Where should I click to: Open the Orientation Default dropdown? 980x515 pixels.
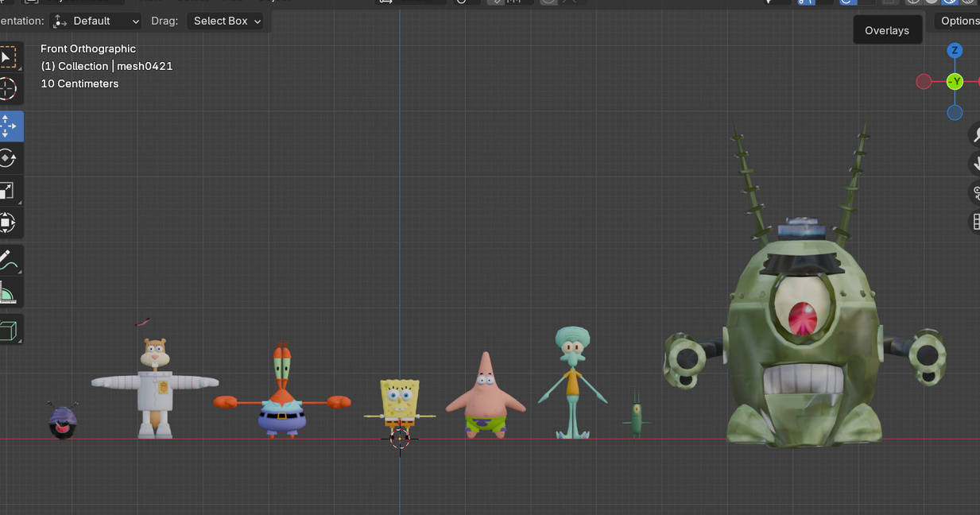click(x=96, y=21)
